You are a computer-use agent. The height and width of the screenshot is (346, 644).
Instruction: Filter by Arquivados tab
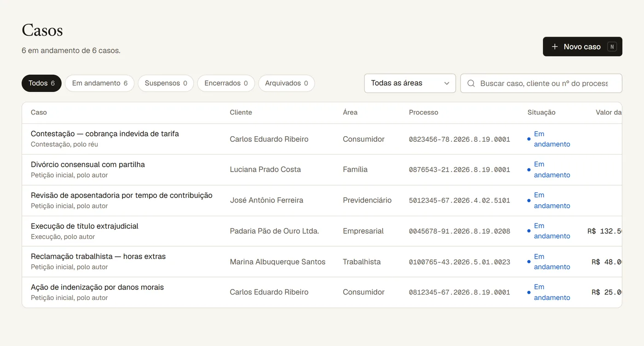pos(286,83)
